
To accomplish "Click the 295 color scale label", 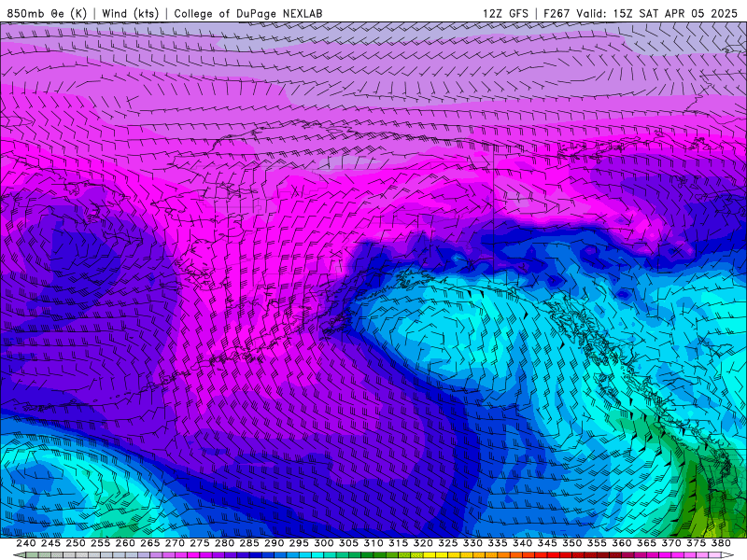I will [x=299, y=543].
